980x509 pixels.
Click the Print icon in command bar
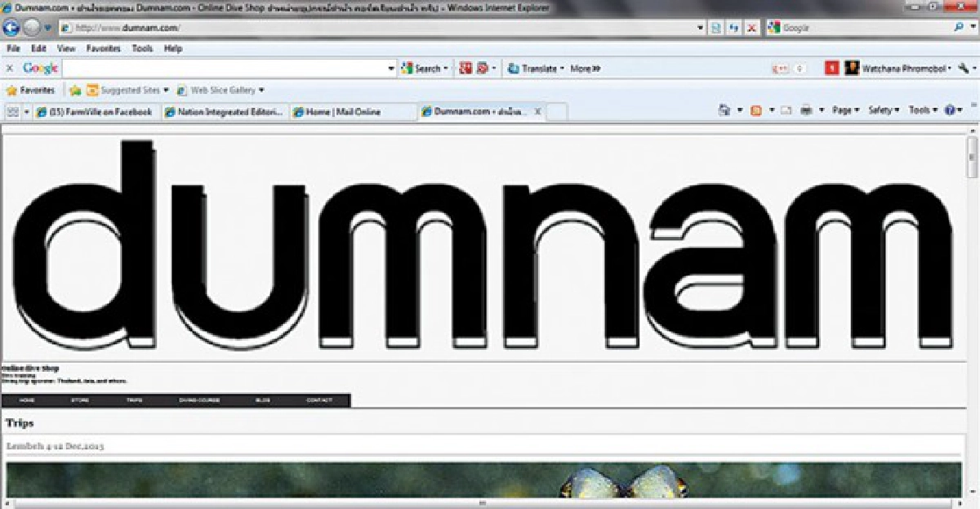pos(807,110)
